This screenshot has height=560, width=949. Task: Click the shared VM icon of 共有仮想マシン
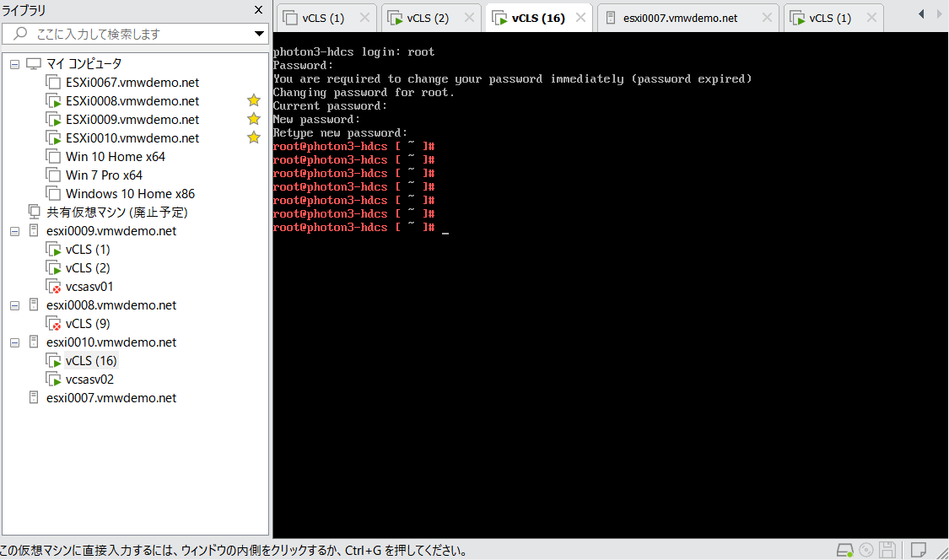[34, 212]
